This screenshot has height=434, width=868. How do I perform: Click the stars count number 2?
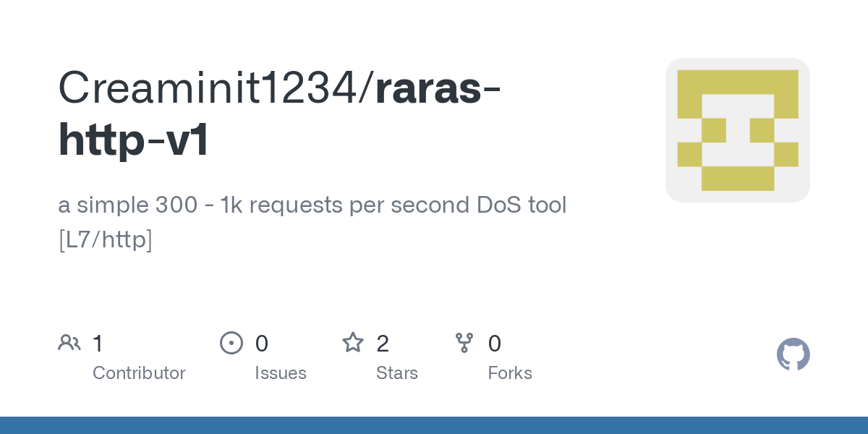click(383, 344)
